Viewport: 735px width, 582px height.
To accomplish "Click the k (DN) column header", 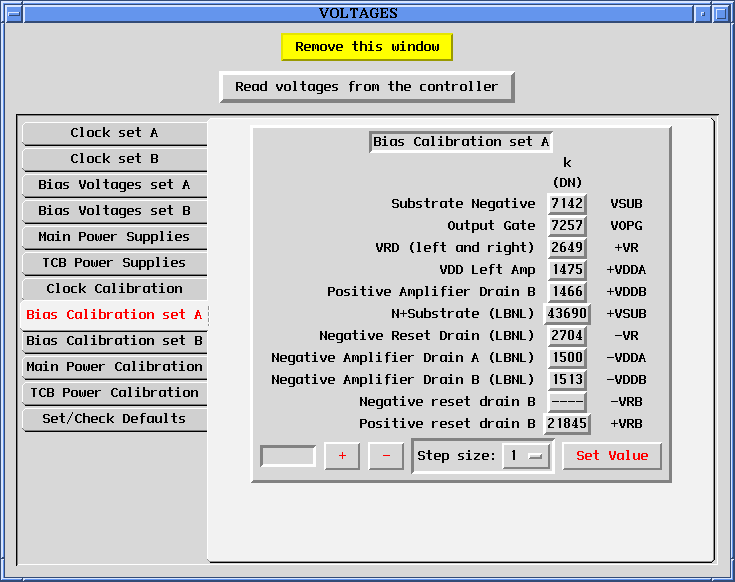I will tap(567, 172).
